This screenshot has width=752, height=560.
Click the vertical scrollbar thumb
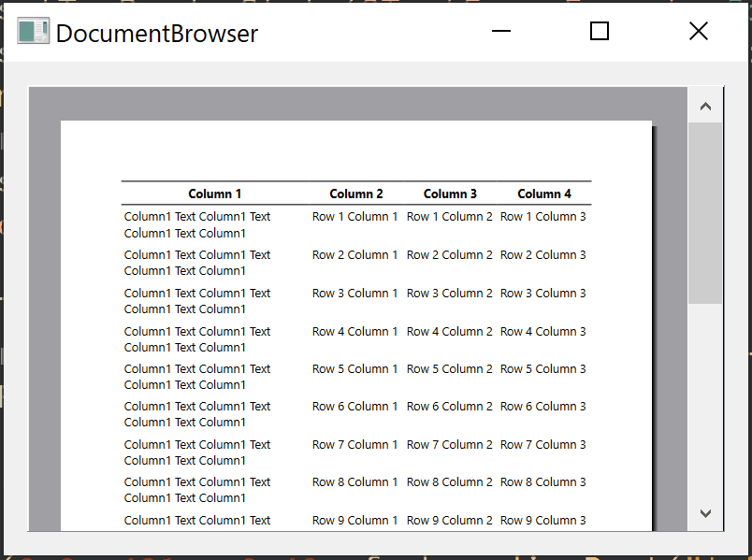click(x=705, y=212)
